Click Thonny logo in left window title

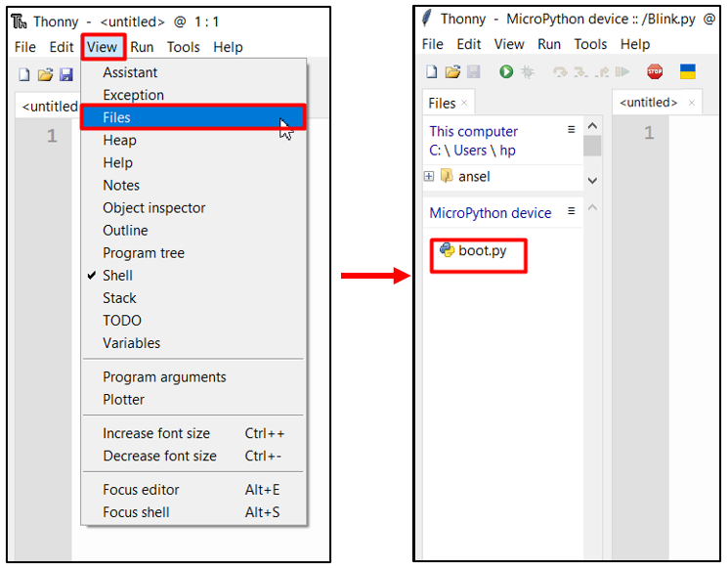coord(19,22)
